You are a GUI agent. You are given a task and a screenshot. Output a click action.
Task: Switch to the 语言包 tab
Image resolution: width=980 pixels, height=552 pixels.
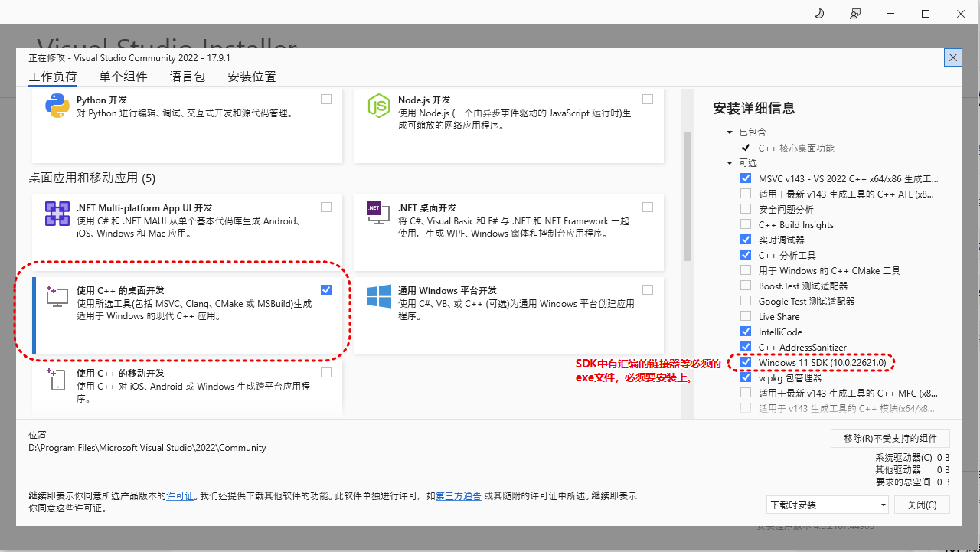188,77
